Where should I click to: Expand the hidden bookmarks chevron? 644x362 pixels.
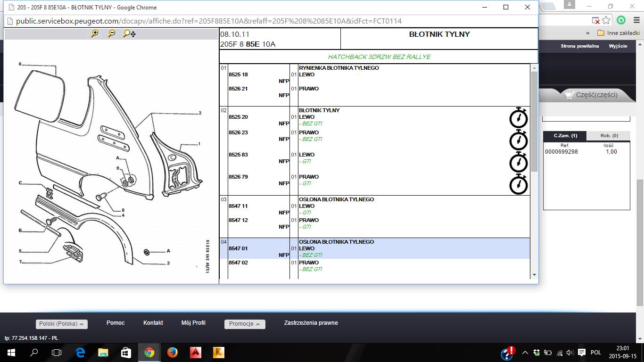point(588,33)
